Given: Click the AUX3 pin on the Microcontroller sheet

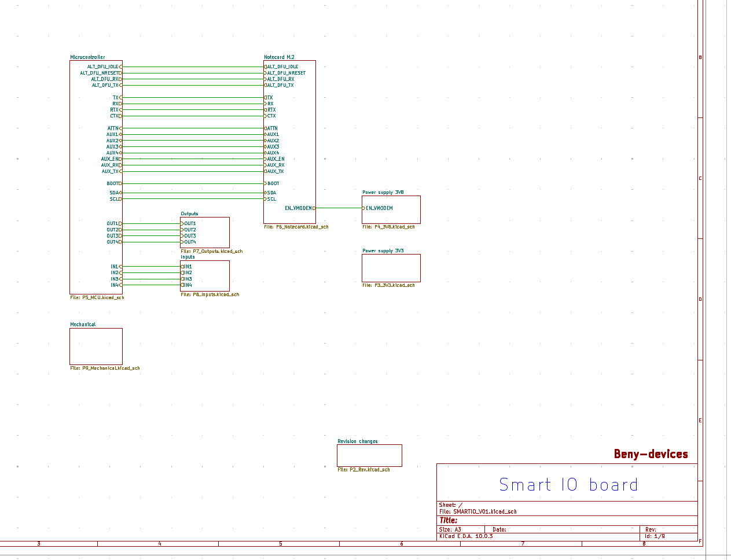Looking at the screenshot, I should 113,147.
